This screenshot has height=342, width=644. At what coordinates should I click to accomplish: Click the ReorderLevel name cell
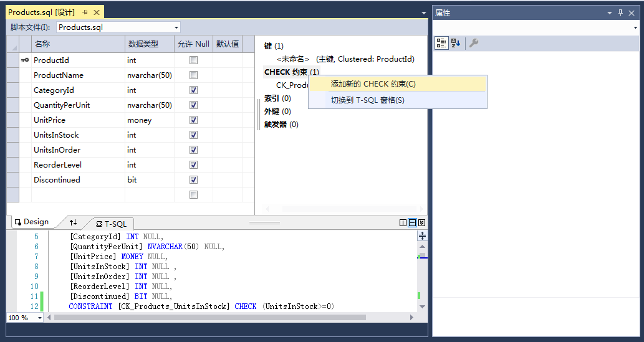(x=78, y=165)
